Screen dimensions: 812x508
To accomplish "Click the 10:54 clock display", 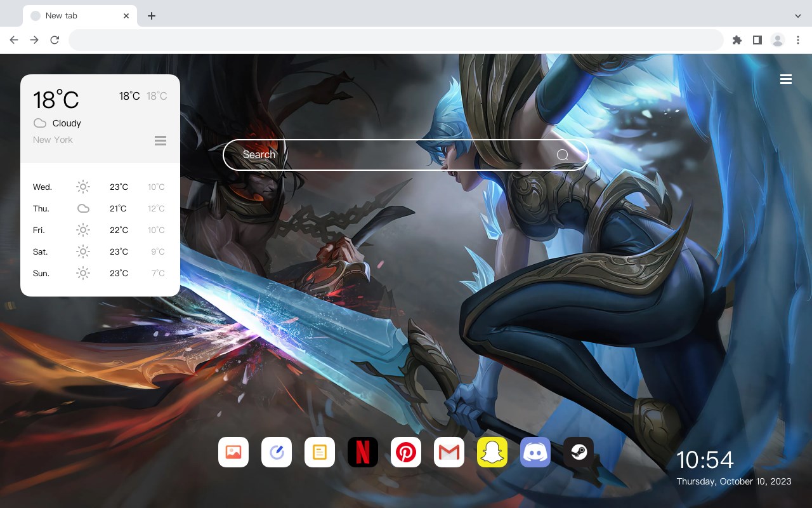I will click(705, 460).
